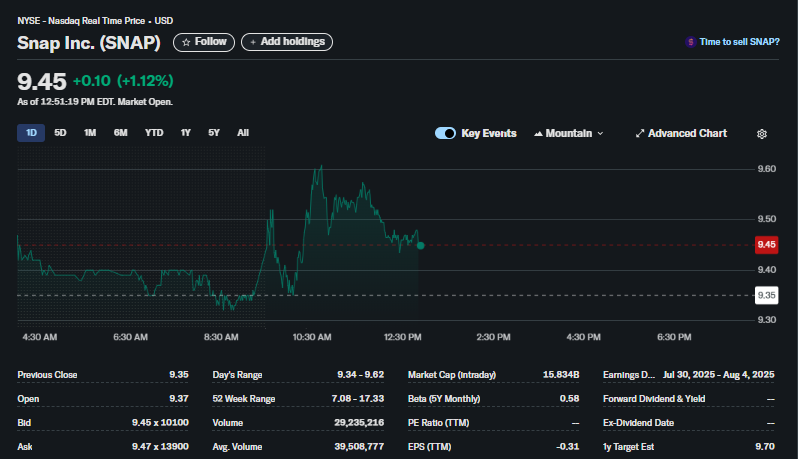Click the +0.10 price change value
Viewport: 798px width, 459px height.
coord(92,81)
